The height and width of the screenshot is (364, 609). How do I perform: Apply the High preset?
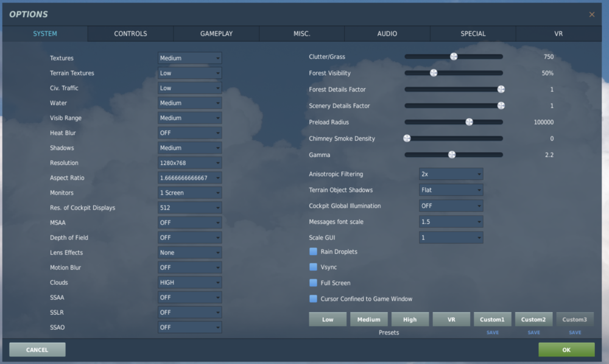(410, 320)
